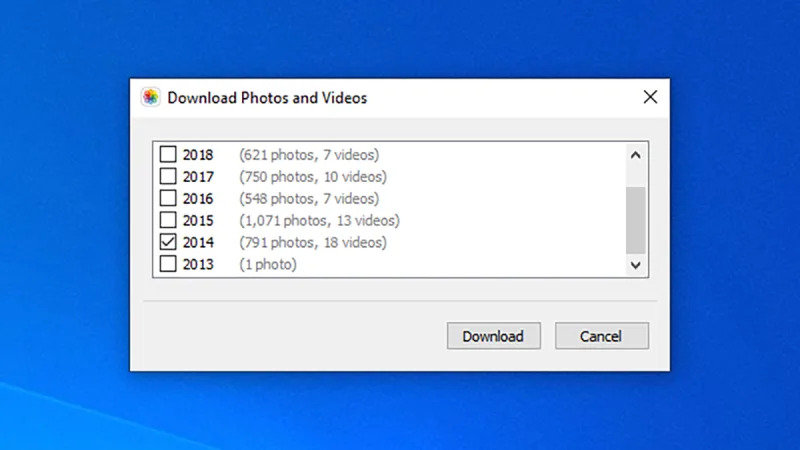Check the 2017 checkbox
The image size is (800, 450).
point(168,176)
